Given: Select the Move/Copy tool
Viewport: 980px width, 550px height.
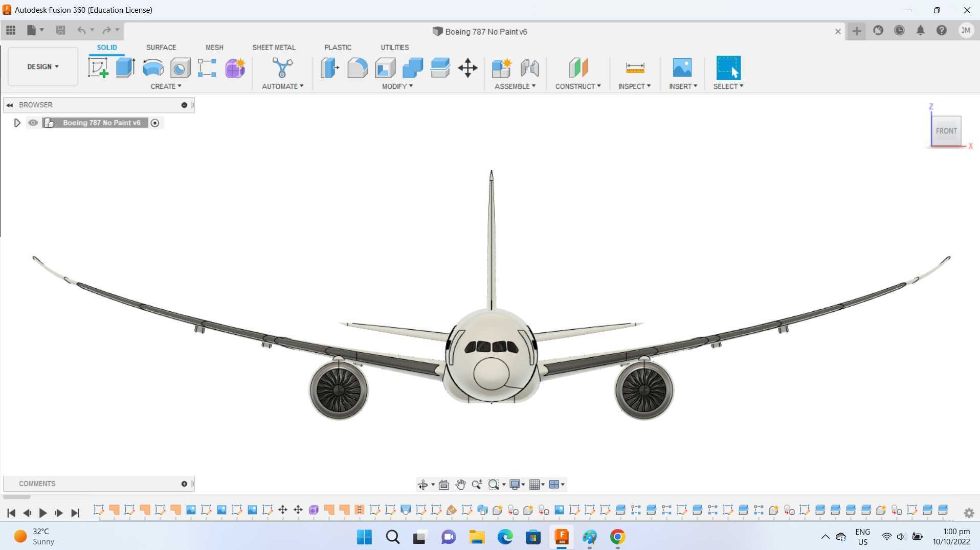Looking at the screenshot, I should point(467,67).
